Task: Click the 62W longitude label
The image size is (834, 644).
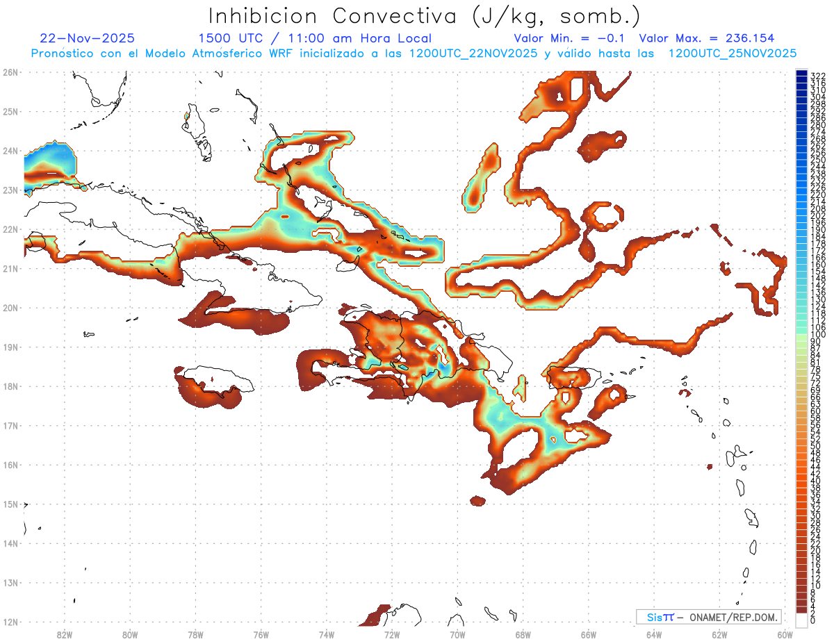Action: point(719,634)
